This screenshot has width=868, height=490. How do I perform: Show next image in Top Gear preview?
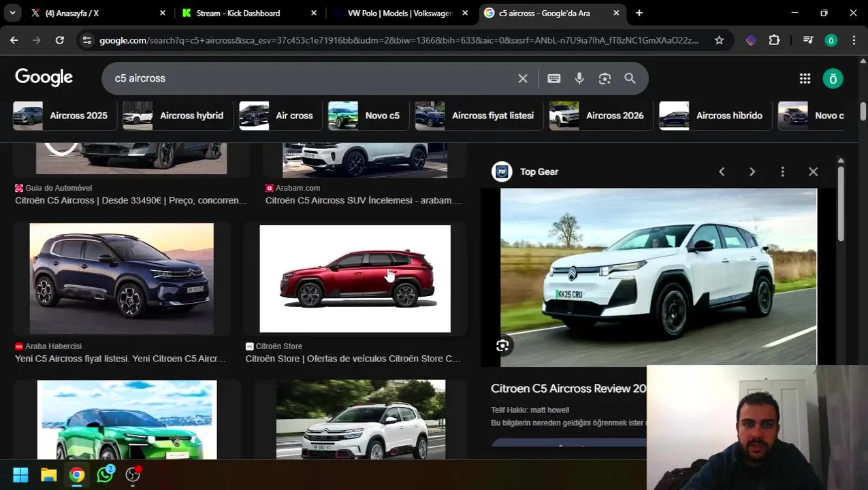tap(752, 171)
